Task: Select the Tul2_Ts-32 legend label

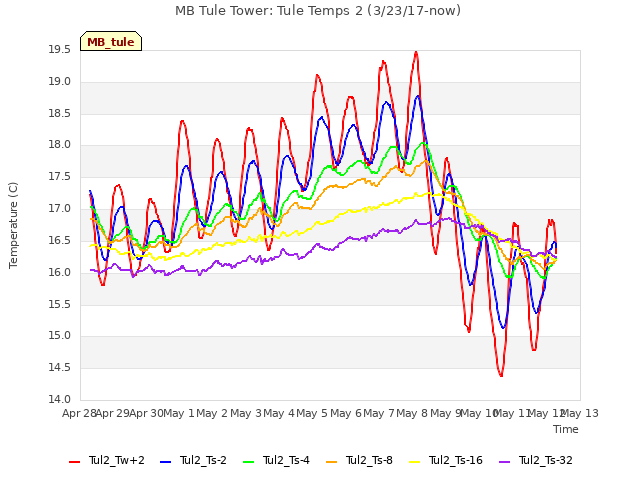Action: [546, 460]
